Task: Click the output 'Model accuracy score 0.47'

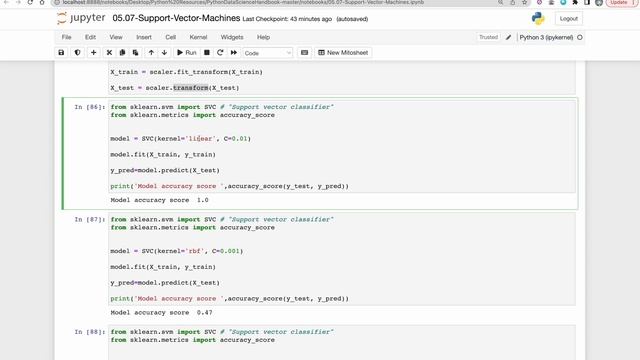Action: point(161,313)
